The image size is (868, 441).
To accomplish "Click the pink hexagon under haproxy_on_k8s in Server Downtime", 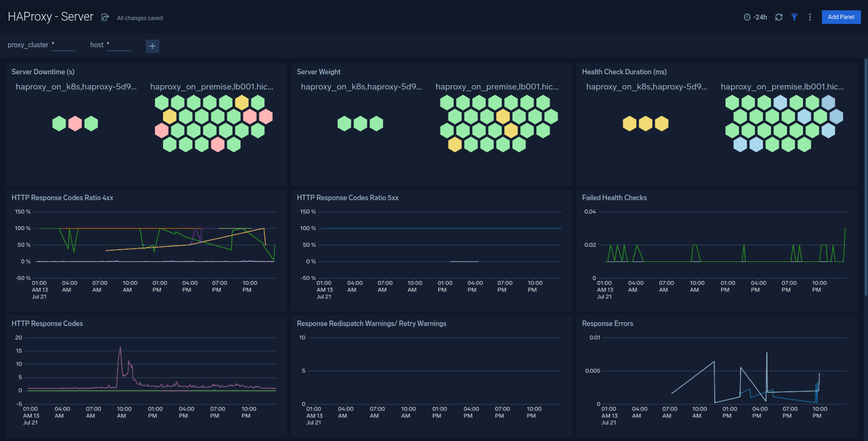I will coord(75,124).
